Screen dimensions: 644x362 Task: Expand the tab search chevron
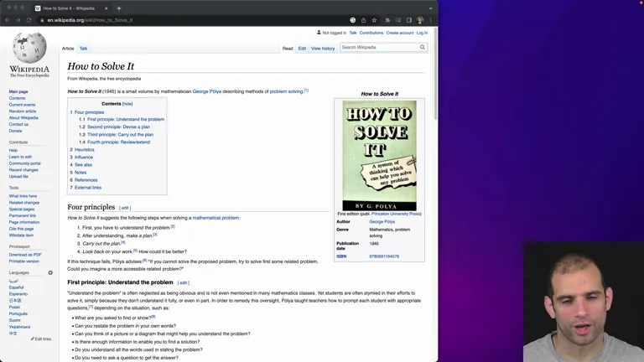[x=430, y=8]
